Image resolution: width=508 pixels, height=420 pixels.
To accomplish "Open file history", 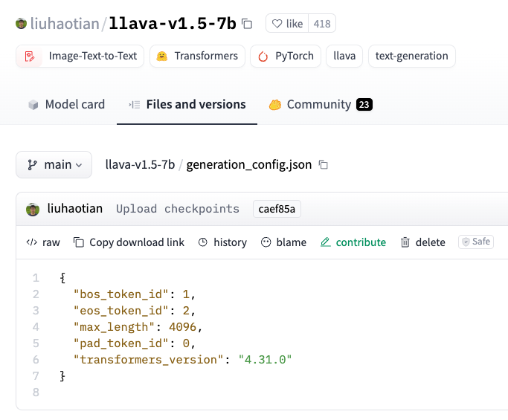I will [222, 242].
